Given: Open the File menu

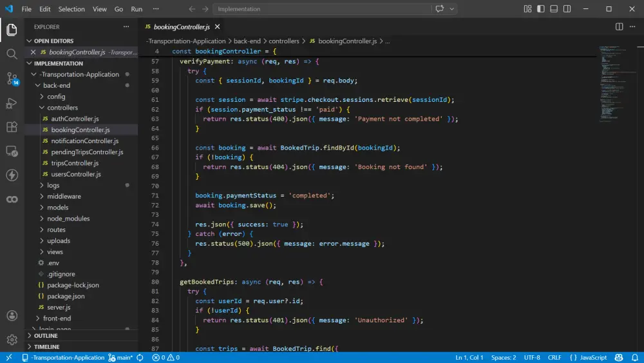Looking at the screenshot, I should tap(26, 8).
